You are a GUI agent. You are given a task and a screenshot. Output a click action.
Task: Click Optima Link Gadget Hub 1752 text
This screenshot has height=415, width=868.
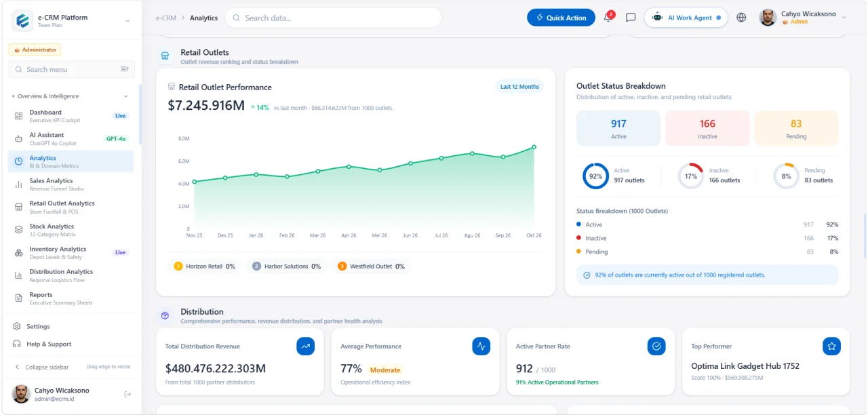point(745,366)
